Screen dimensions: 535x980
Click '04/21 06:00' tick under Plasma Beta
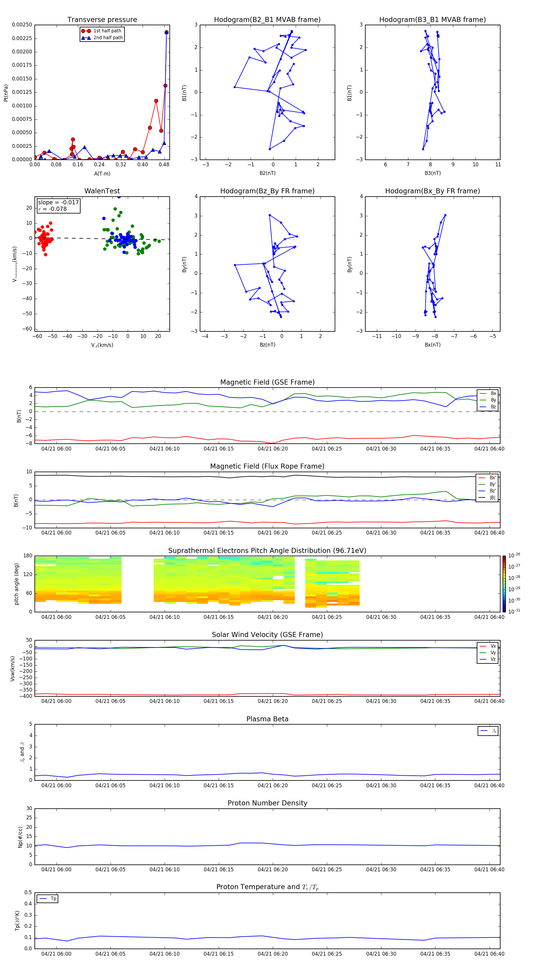coord(56,785)
